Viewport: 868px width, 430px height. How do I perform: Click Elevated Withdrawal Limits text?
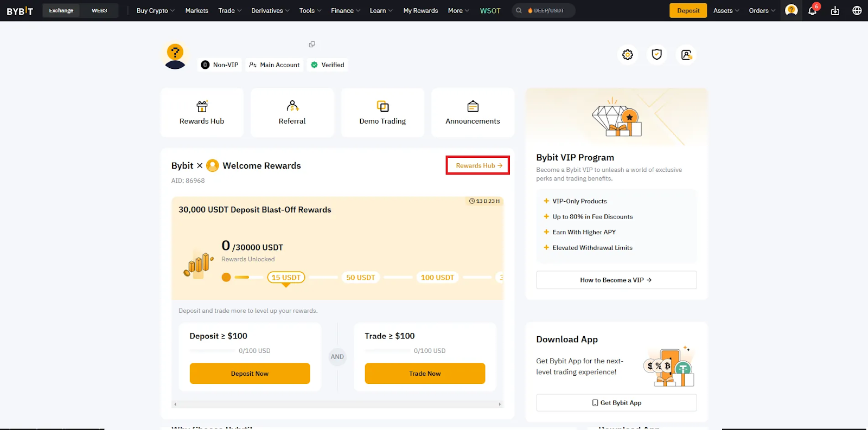[592, 248]
